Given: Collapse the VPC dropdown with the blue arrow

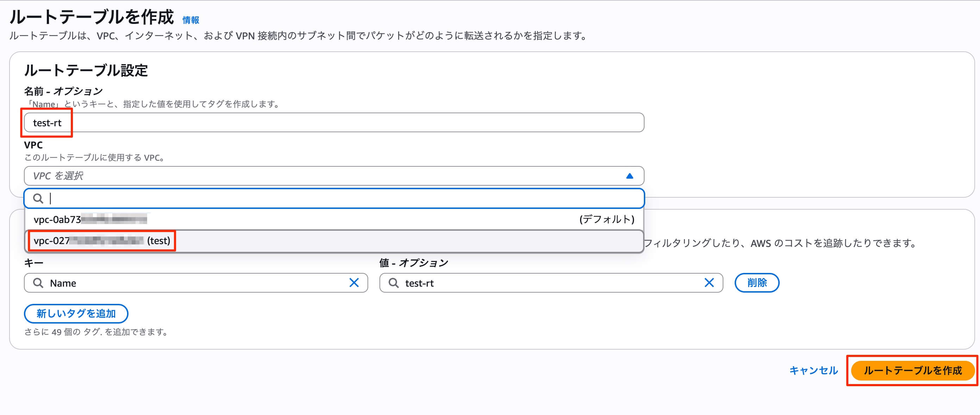Looking at the screenshot, I should [630, 176].
